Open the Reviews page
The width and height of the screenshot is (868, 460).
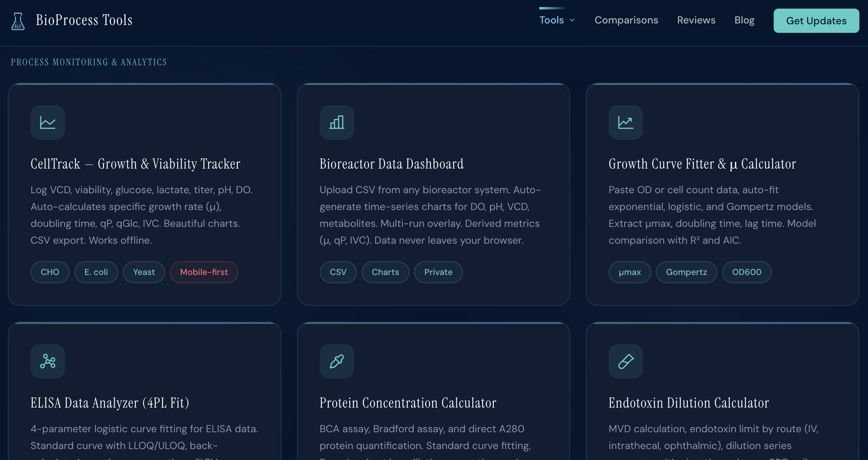coord(696,20)
